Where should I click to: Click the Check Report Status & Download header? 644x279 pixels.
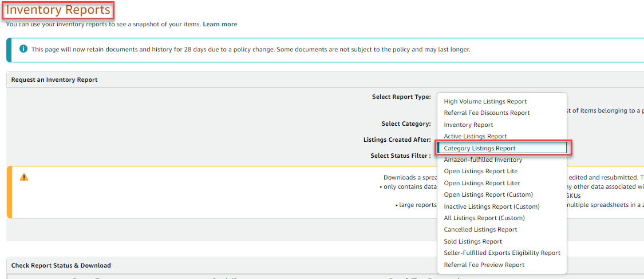click(x=61, y=265)
